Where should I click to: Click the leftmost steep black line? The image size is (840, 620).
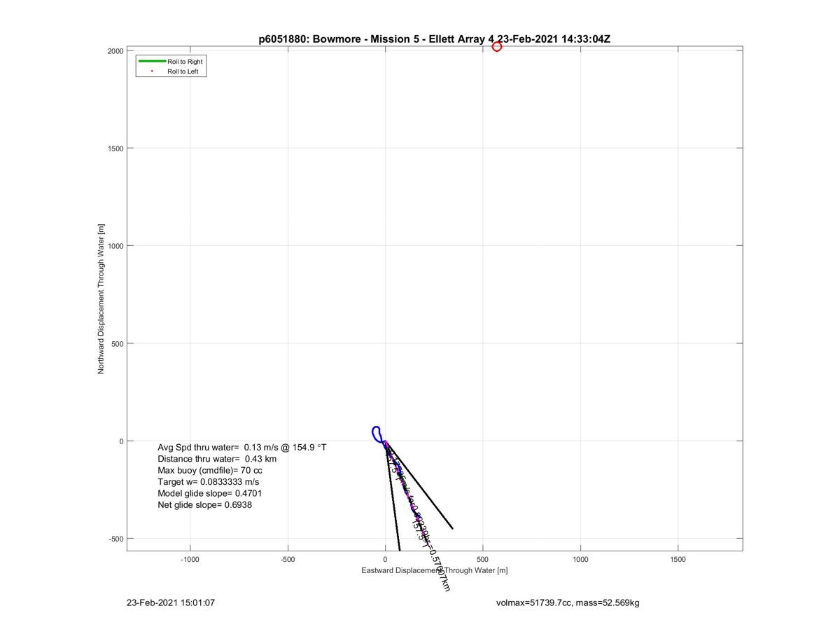392,496
